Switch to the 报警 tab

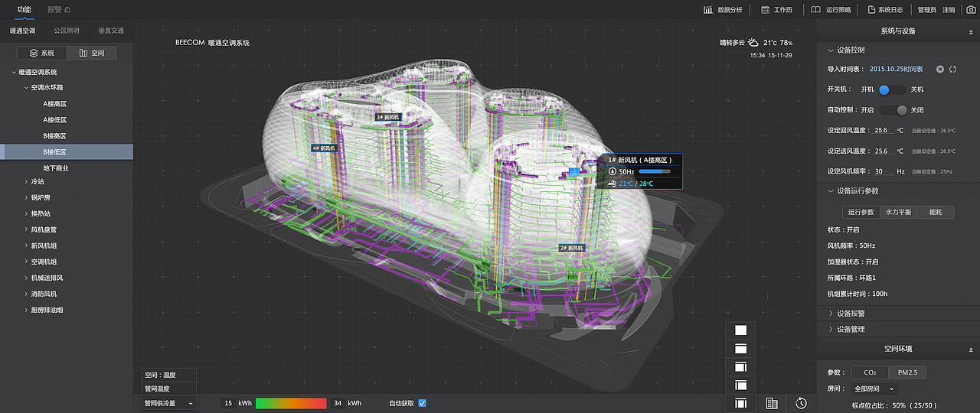54,10
